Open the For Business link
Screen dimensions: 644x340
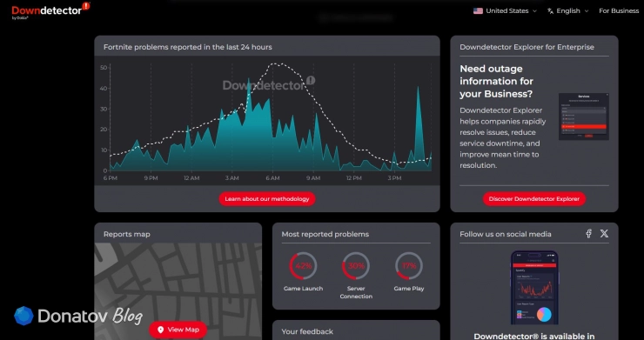[619, 11]
